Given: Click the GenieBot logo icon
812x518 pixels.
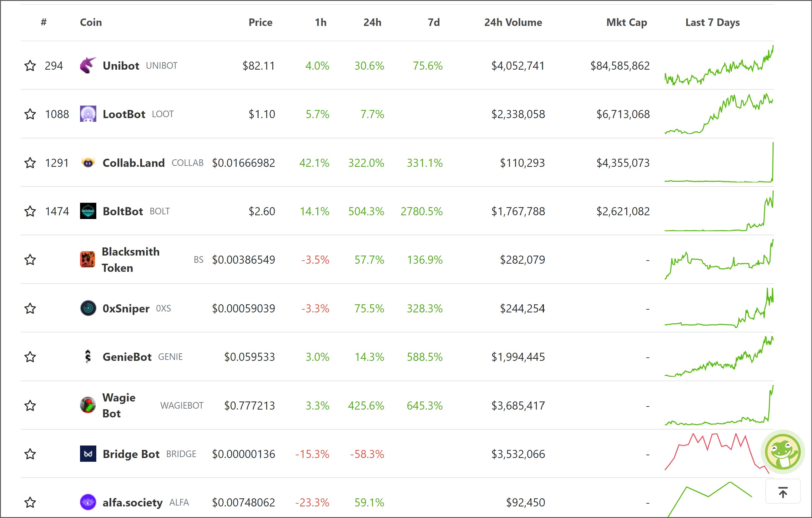Looking at the screenshot, I should [88, 356].
